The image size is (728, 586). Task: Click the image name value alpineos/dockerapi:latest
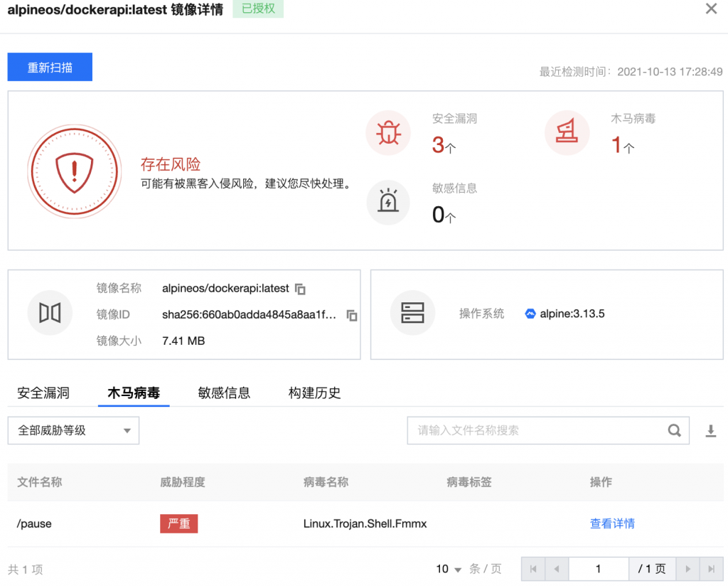[225, 288]
